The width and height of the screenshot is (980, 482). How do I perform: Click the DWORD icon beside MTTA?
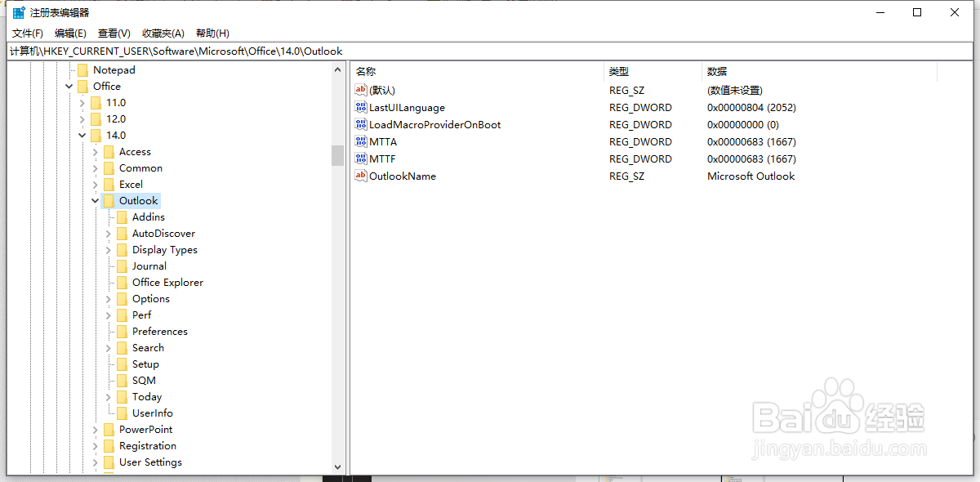tap(360, 141)
